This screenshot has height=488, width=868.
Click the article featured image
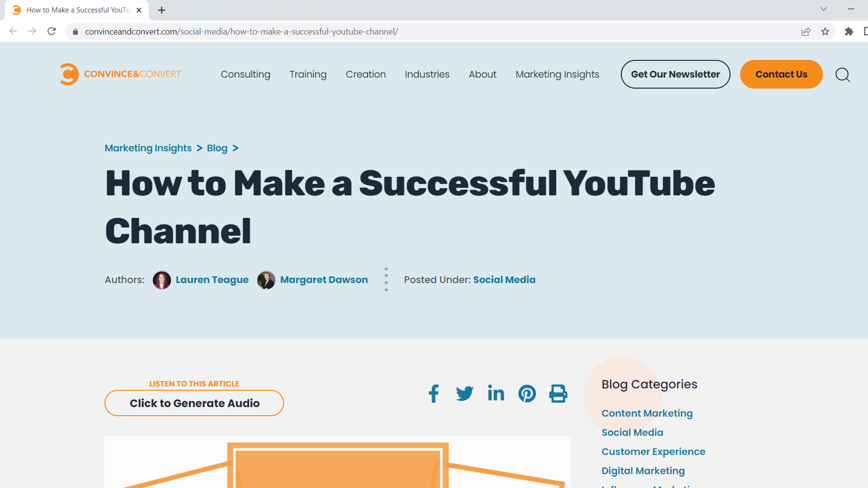click(338, 462)
